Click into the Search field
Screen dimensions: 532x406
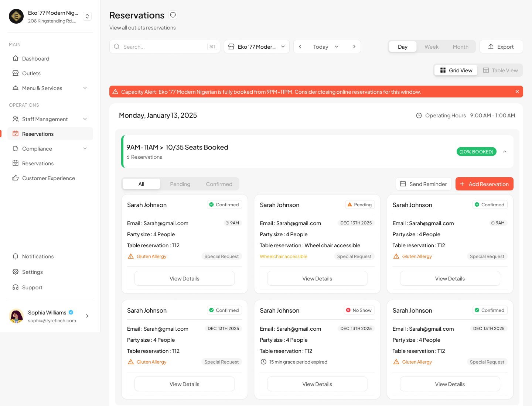point(165,47)
